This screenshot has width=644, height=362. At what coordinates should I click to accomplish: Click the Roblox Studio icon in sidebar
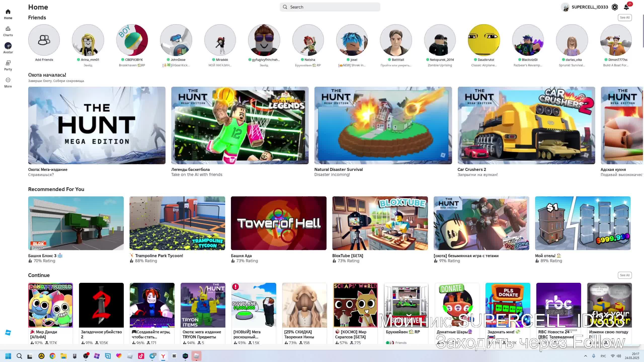[x=8, y=333]
